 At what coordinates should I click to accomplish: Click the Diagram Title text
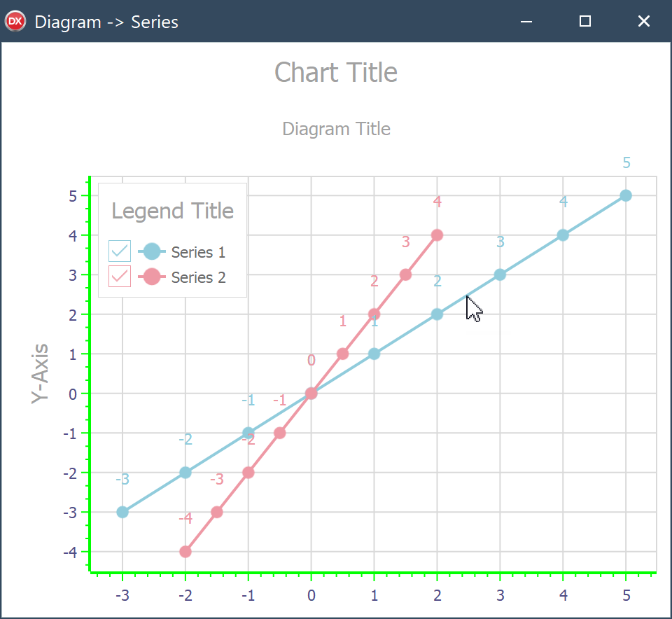336,129
